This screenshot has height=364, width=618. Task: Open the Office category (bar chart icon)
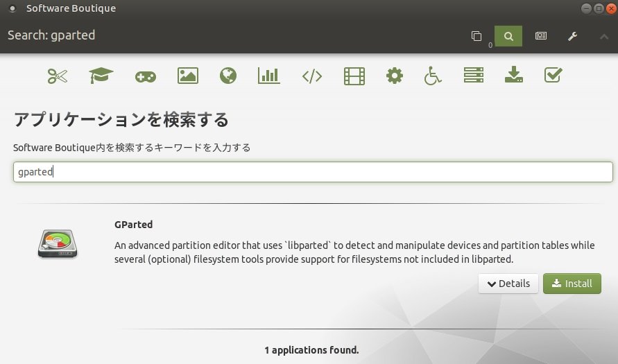tap(269, 76)
